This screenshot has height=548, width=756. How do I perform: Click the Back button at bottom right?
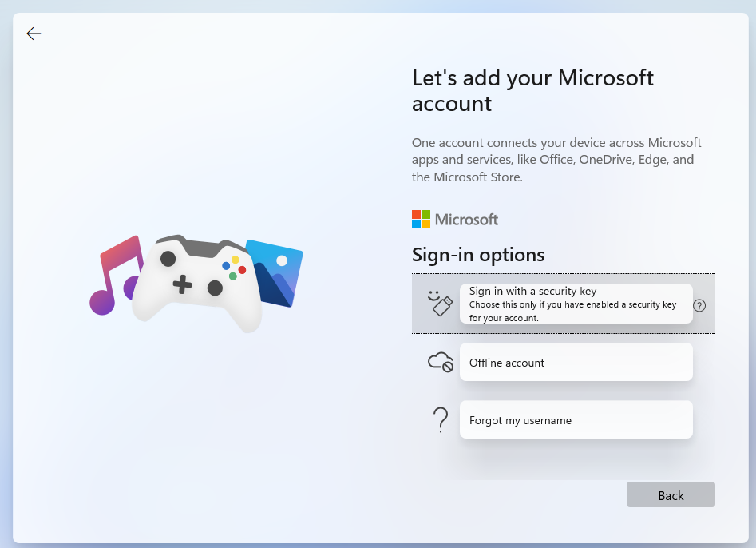click(x=671, y=494)
